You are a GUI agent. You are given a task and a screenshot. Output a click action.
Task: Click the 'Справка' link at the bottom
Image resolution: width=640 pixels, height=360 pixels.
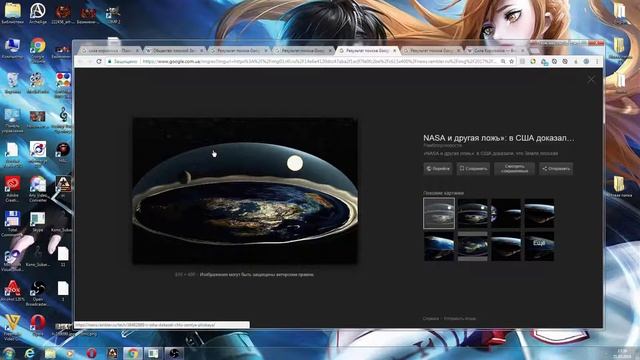[x=431, y=318]
